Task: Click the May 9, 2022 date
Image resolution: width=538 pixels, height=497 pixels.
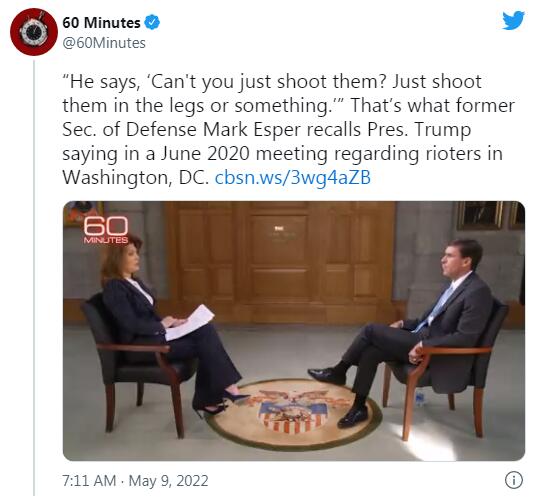Action: (168, 481)
